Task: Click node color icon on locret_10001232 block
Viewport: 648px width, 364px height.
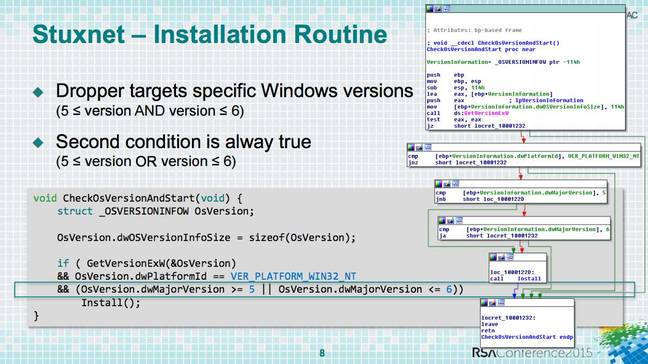Action: point(484,302)
